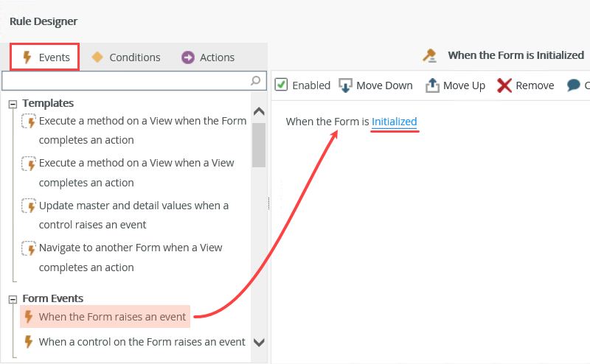Screen dimensions: 590x364
Task: Switch to the Actions tab
Action: click(x=208, y=57)
